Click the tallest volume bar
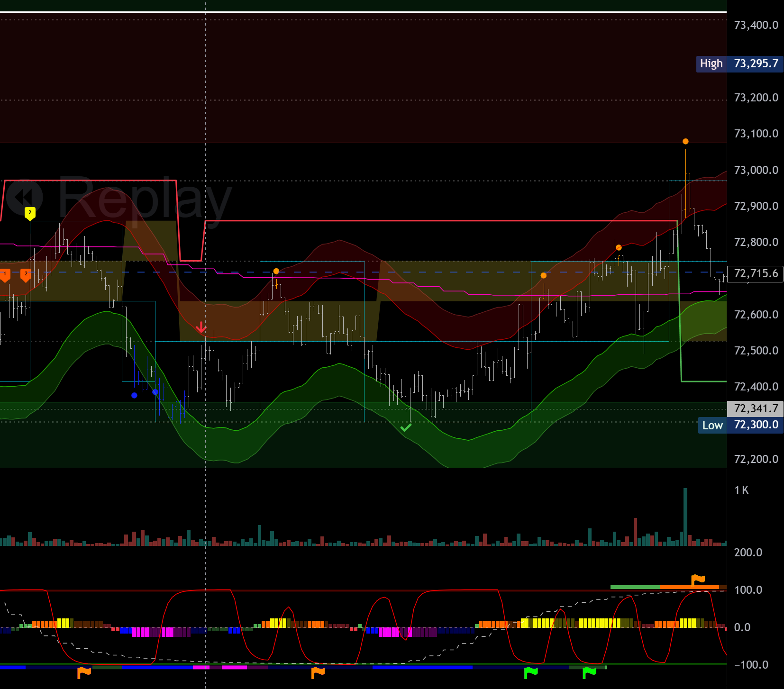The image size is (784, 689). point(685,517)
